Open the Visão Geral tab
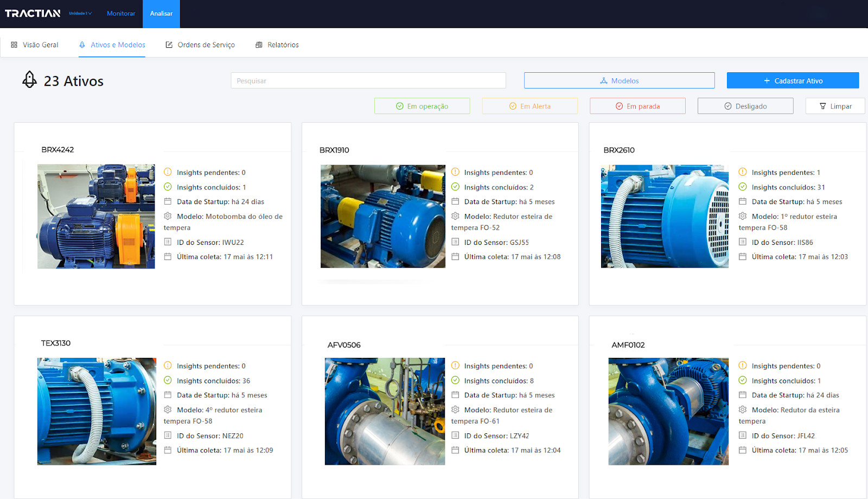 click(x=35, y=45)
